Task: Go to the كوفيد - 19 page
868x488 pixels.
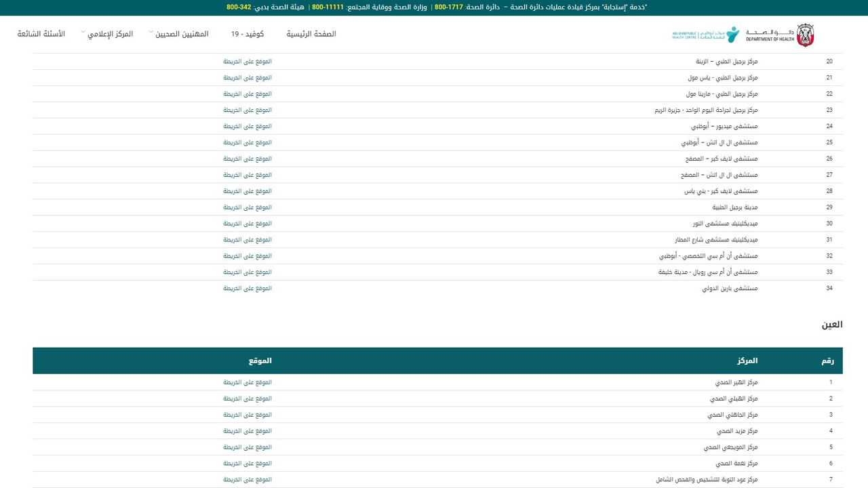Action: coord(247,34)
